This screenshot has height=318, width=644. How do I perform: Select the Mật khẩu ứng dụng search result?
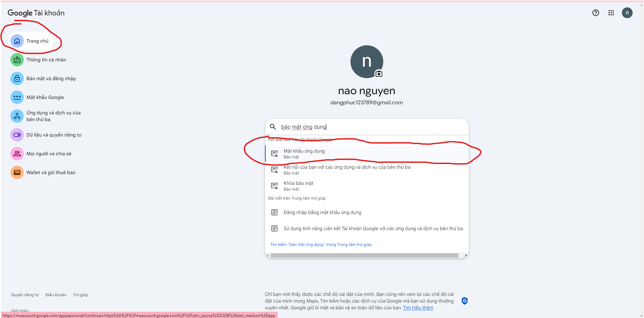coord(304,154)
